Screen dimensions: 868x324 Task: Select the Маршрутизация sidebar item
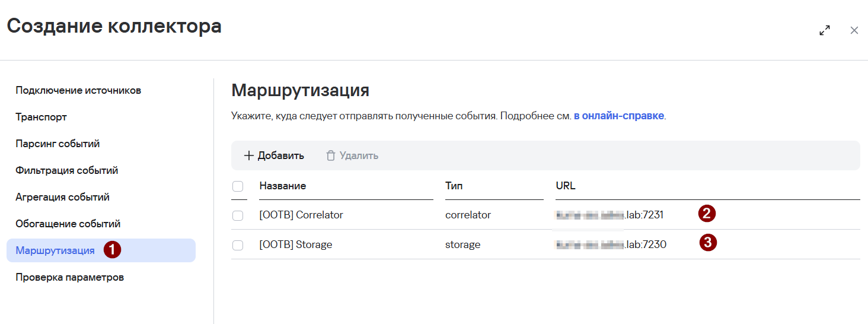[x=55, y=250]
